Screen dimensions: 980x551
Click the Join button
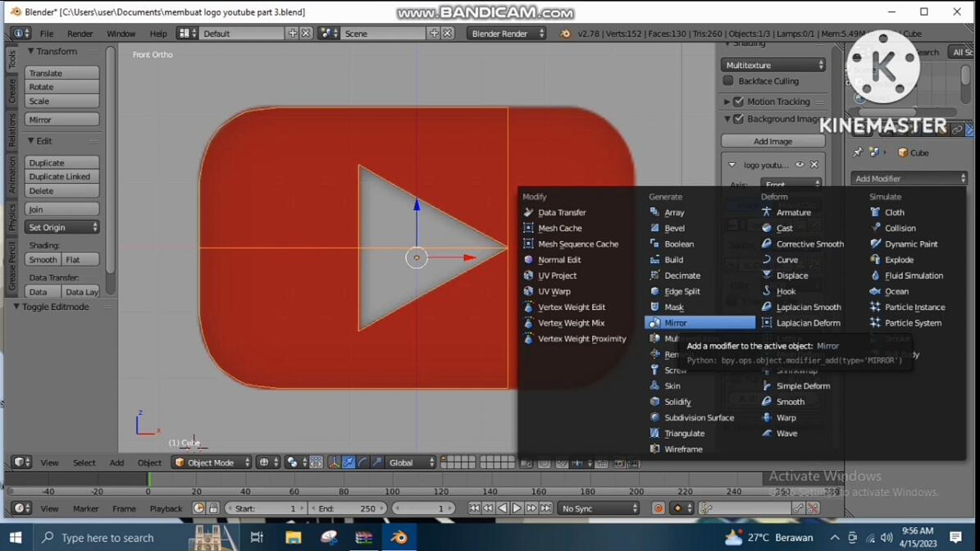[62, 209]
